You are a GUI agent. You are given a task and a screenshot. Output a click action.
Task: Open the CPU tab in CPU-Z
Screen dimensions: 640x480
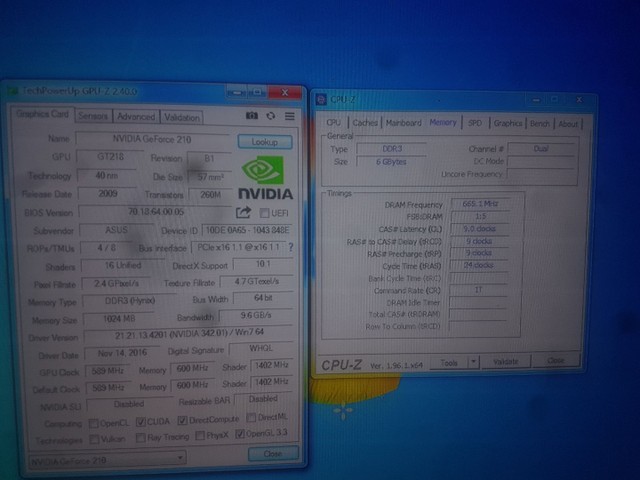pos(333,122)
